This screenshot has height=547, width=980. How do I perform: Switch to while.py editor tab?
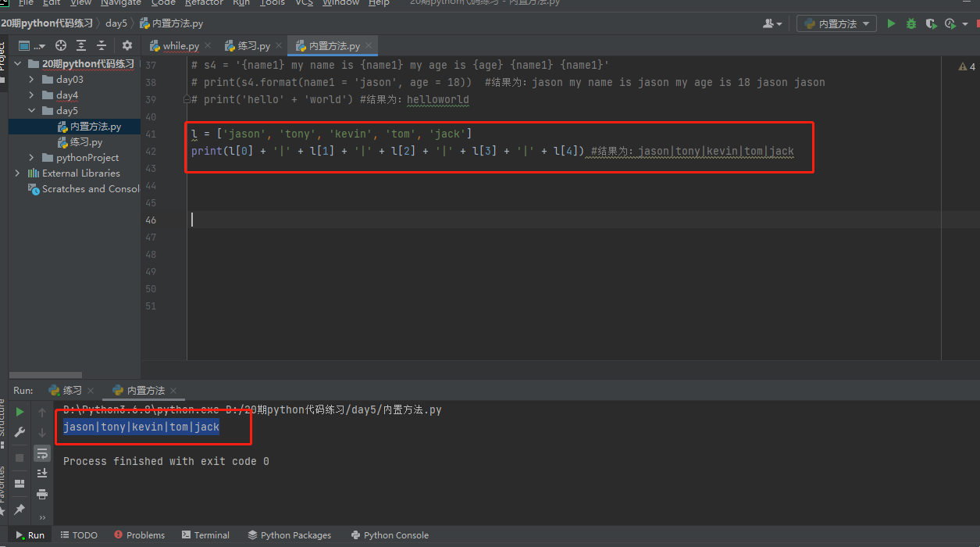[x=180, y=46]
